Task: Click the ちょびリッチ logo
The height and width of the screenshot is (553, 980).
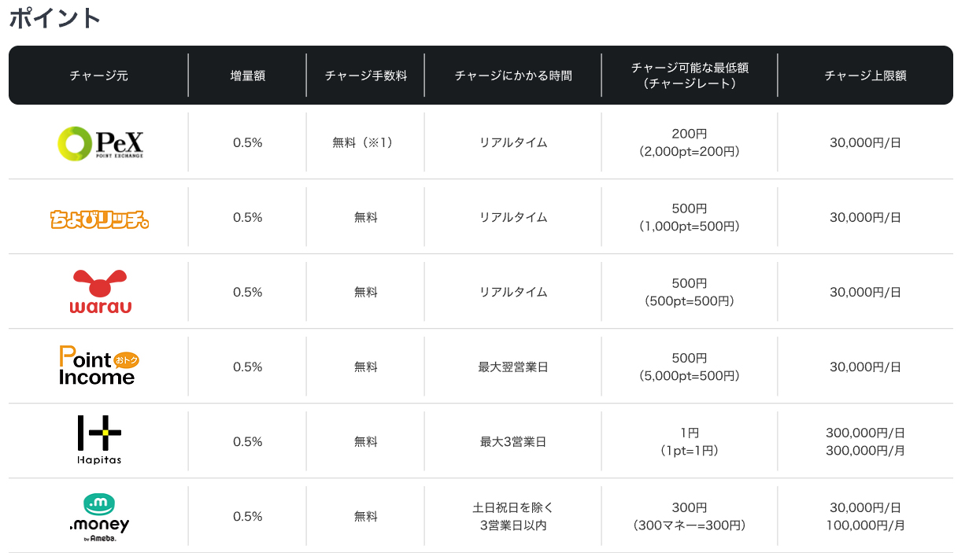Action: pos(99,218)
